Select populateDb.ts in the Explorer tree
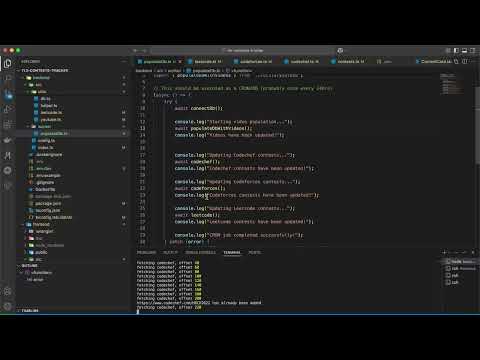The width and height of the screenshot is (480, 360). pos(53,133)
